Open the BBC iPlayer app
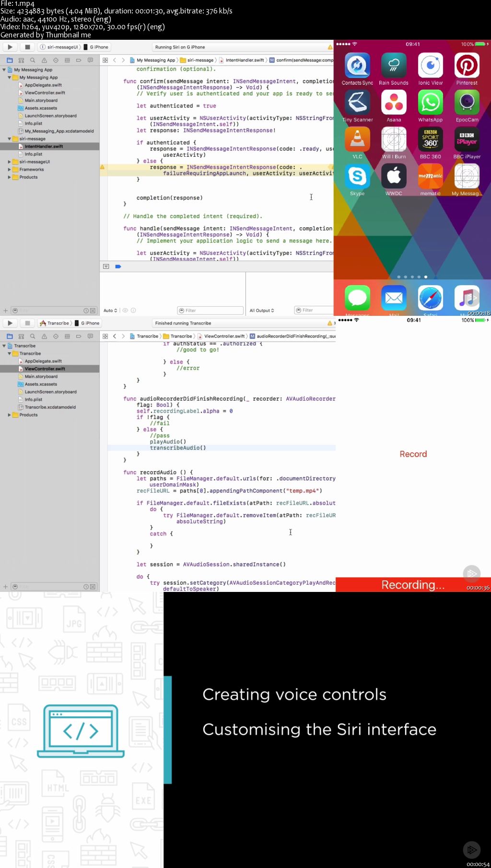The image size is (491, 868). click(x=467, y=139)
